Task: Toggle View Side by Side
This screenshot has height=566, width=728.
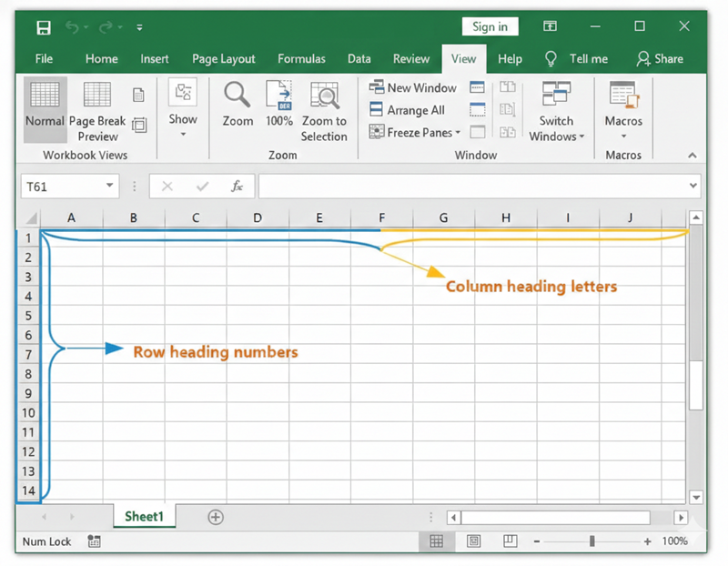Action: tap(506, 87)
